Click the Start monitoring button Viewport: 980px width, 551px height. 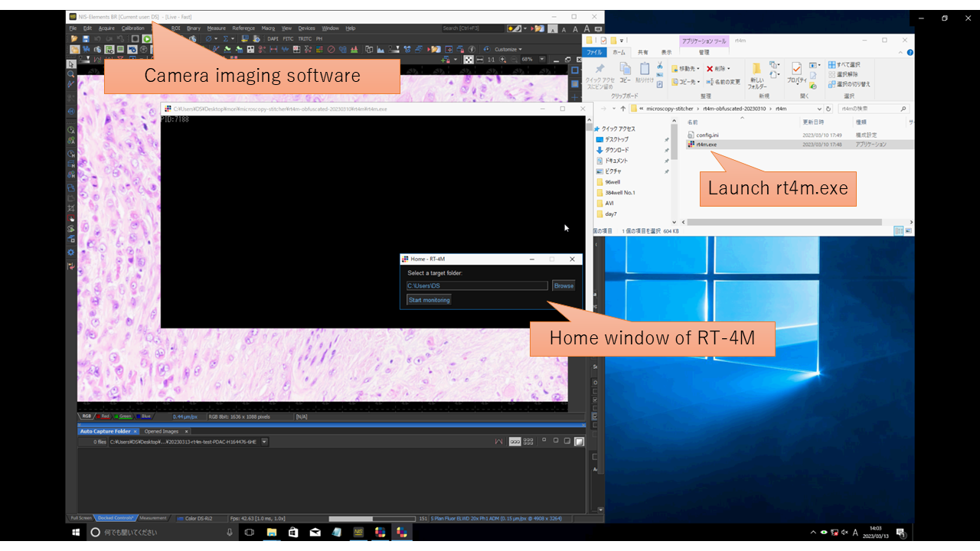point(430,300)
